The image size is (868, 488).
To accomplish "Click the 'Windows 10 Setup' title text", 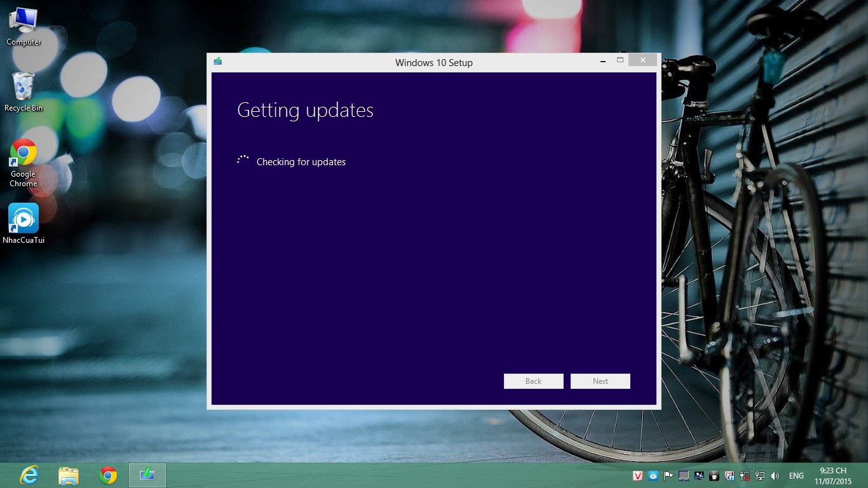I will [434, 62].
